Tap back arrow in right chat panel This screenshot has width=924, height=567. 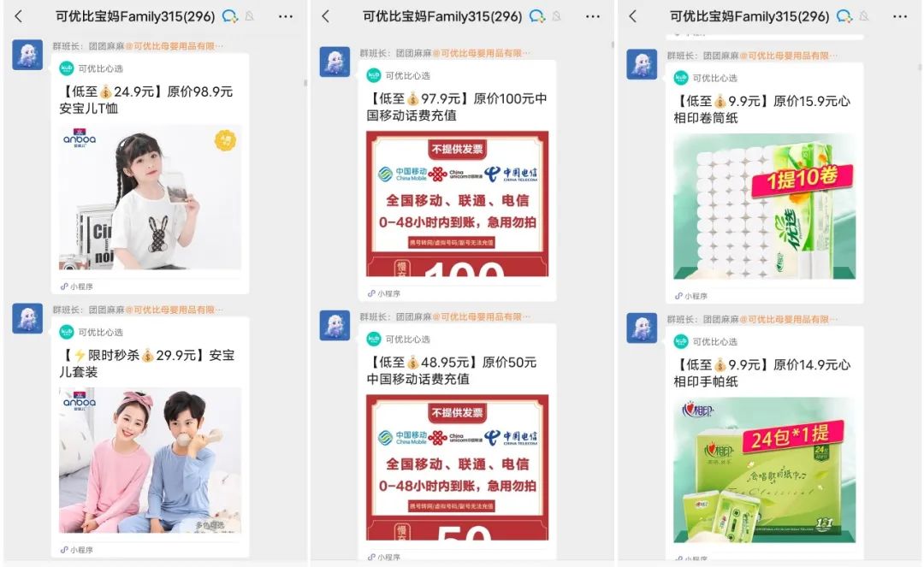point(633,16)
